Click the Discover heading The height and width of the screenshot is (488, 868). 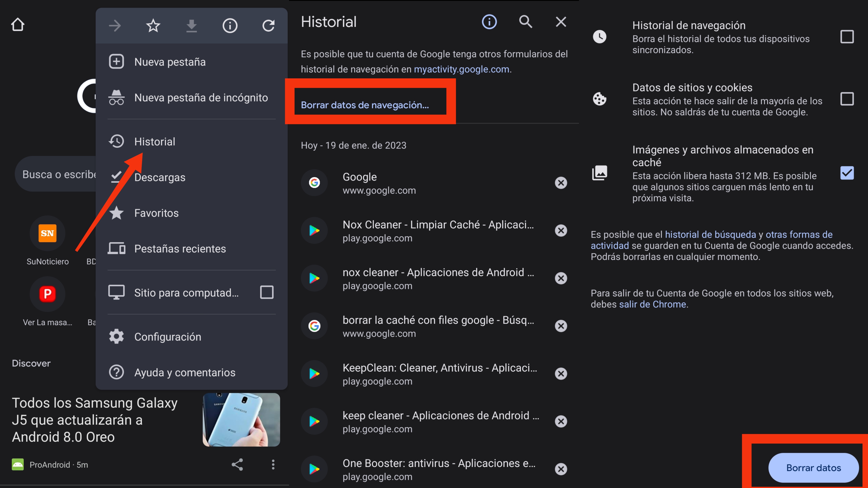(31, 363)
